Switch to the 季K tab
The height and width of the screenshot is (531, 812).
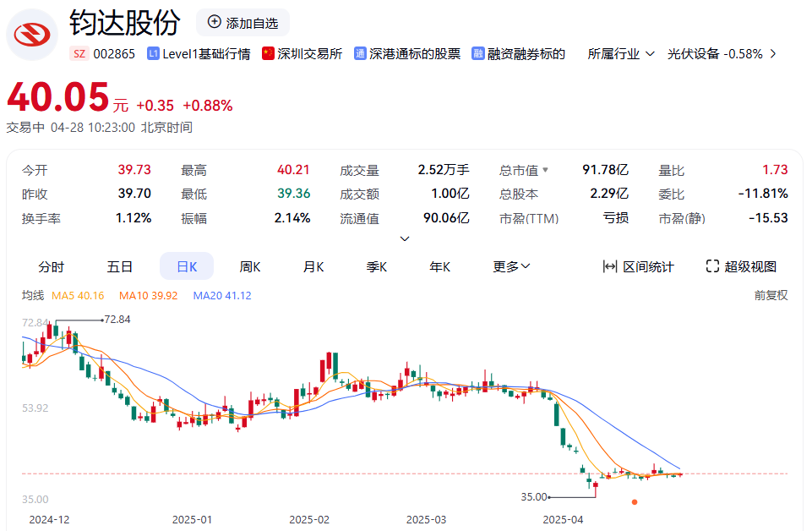click(377, 267)
